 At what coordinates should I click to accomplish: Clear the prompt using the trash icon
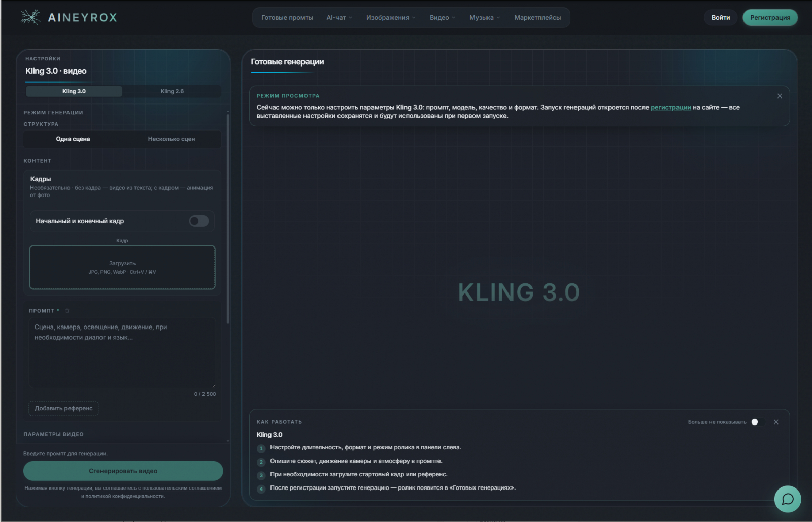tap(67, 311)
